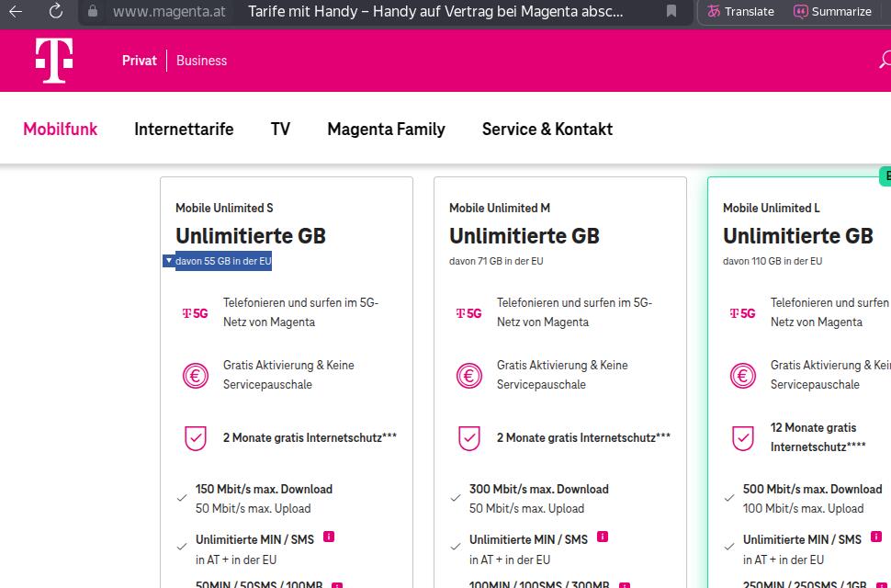Viewport: 891px width, 588px height.
Task: Reload the page
Action: click(56, 12)
